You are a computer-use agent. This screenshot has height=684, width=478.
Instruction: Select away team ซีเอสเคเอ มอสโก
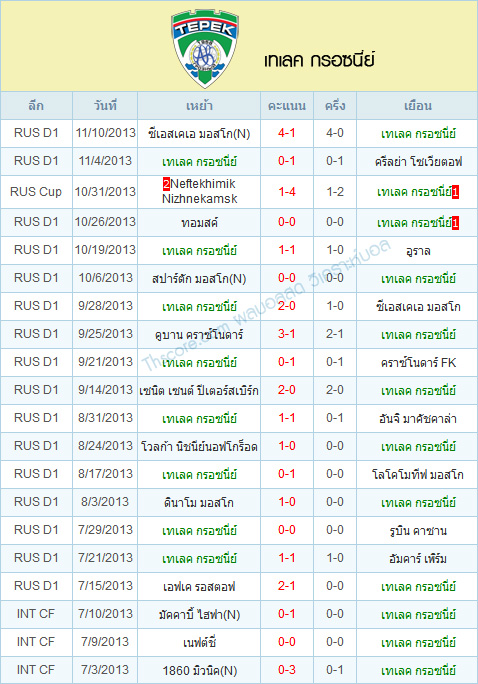[x=418, y=307]
